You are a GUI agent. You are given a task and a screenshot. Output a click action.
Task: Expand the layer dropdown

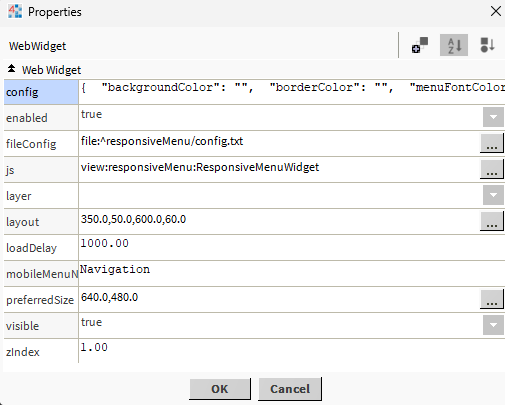click(x=493, y=195)
